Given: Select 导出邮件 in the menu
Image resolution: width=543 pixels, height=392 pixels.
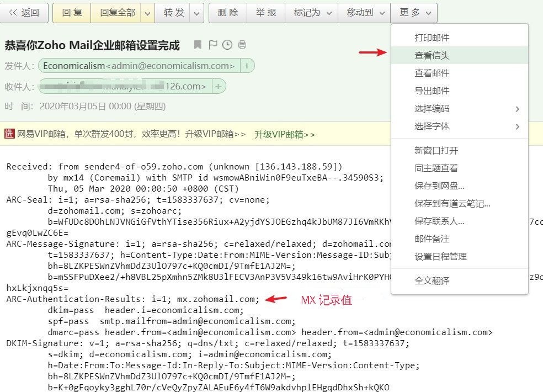Looking at the screenshot, I should (x=460, y=91).
